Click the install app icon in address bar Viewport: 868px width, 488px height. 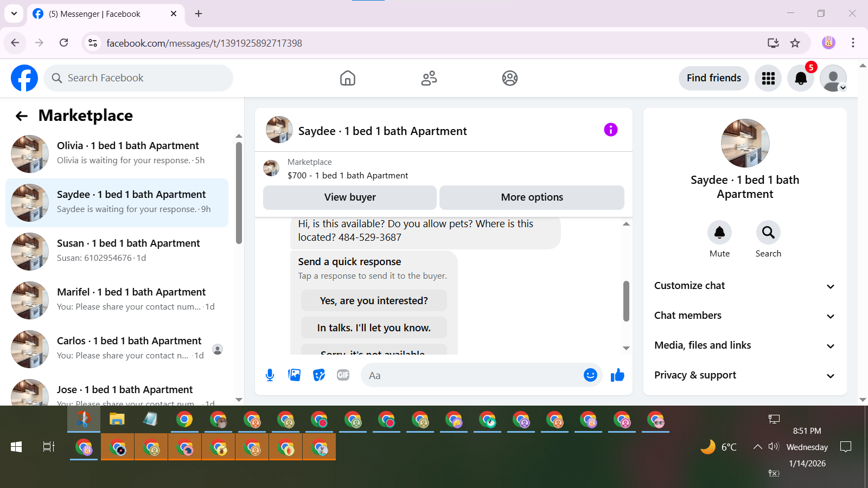click(x=773, y=43)
